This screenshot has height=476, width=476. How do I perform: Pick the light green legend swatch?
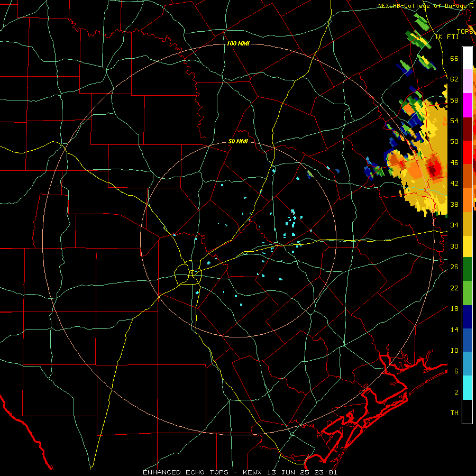[467, 293]
